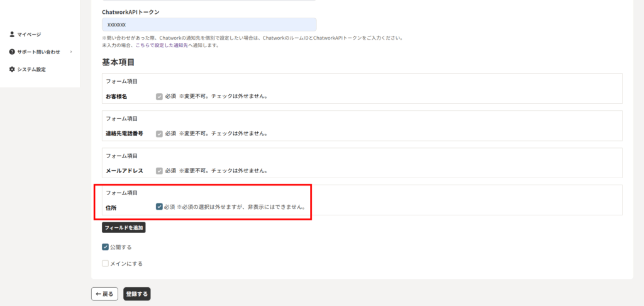Click the フィールドを追加 button
Image resolution: width=644 pixels, height=306 pixels.
click(x=124, y=227)
